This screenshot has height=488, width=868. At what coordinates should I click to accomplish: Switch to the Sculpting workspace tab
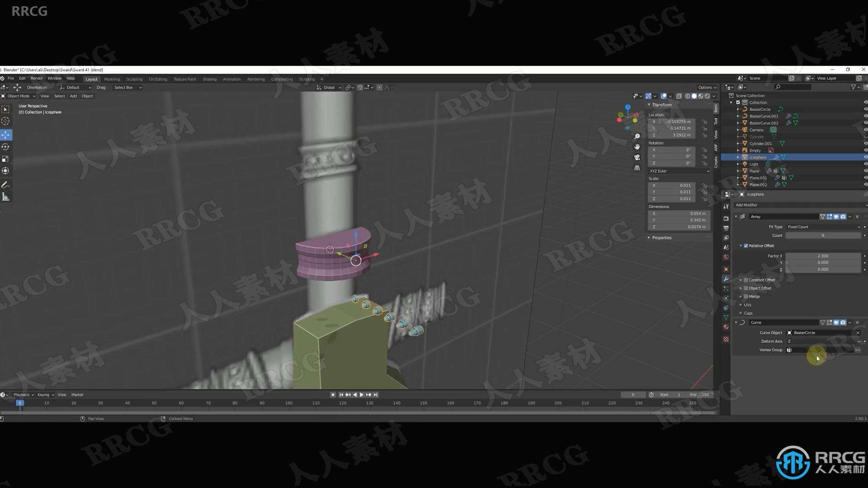coord(134,79)
